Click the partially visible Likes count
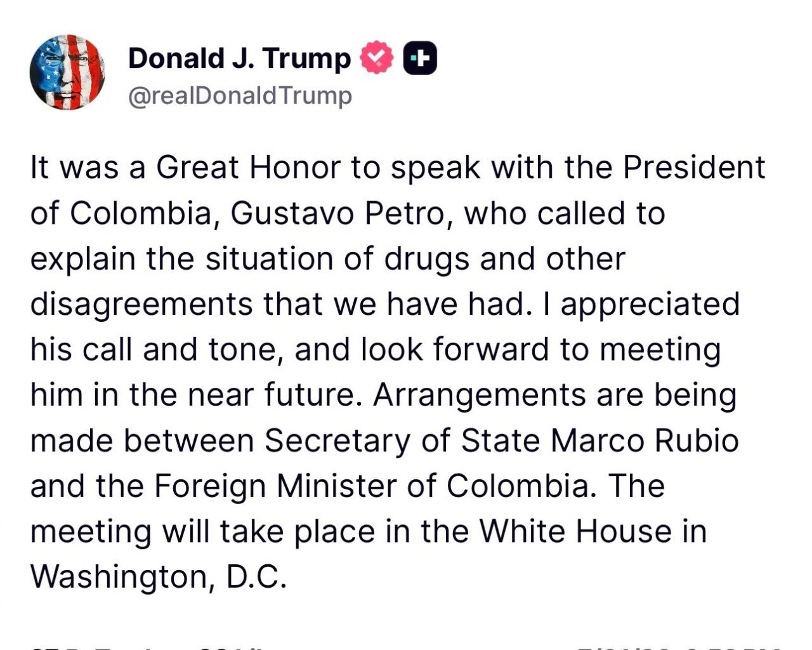 228,647
